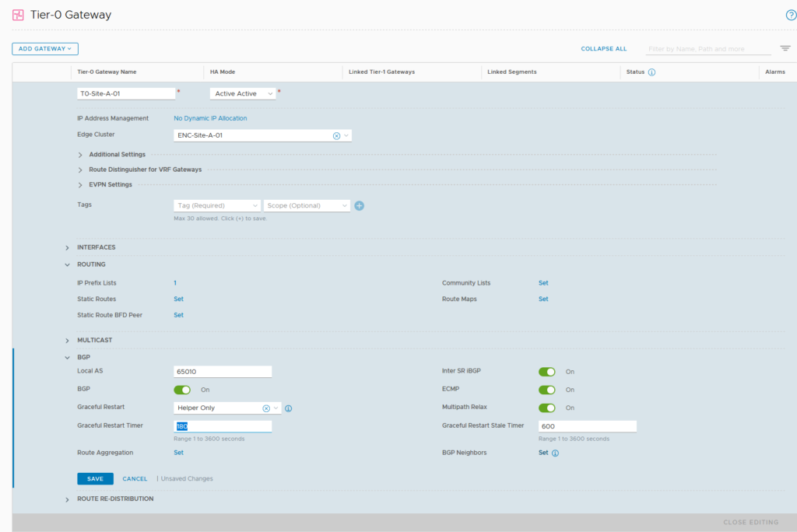
Task: Toggle the BGP switch off
Action: (182, 390)
